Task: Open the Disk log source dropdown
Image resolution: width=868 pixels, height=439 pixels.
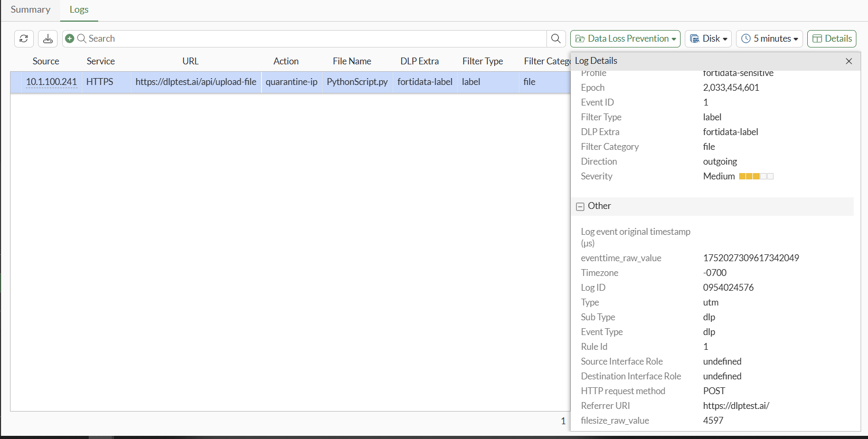Action: click(x=709, y=39)
